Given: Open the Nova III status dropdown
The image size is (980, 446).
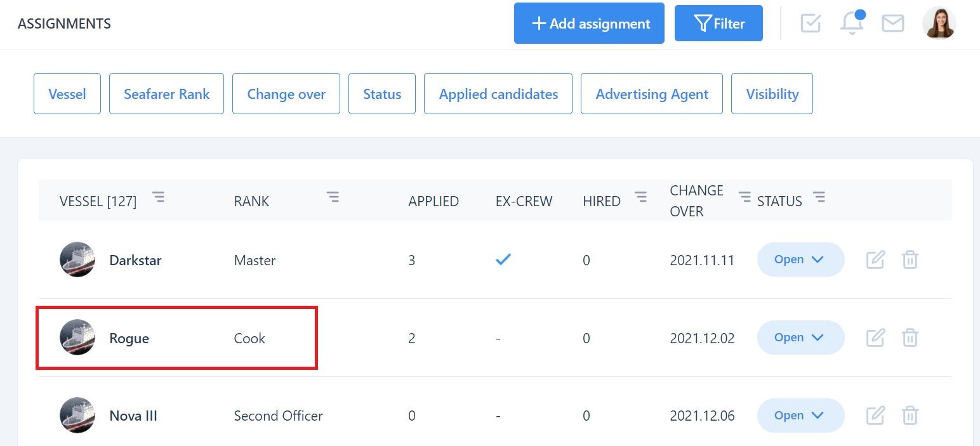Looking at the screenshot, I should pyautogui.click(x=800, y=416).
